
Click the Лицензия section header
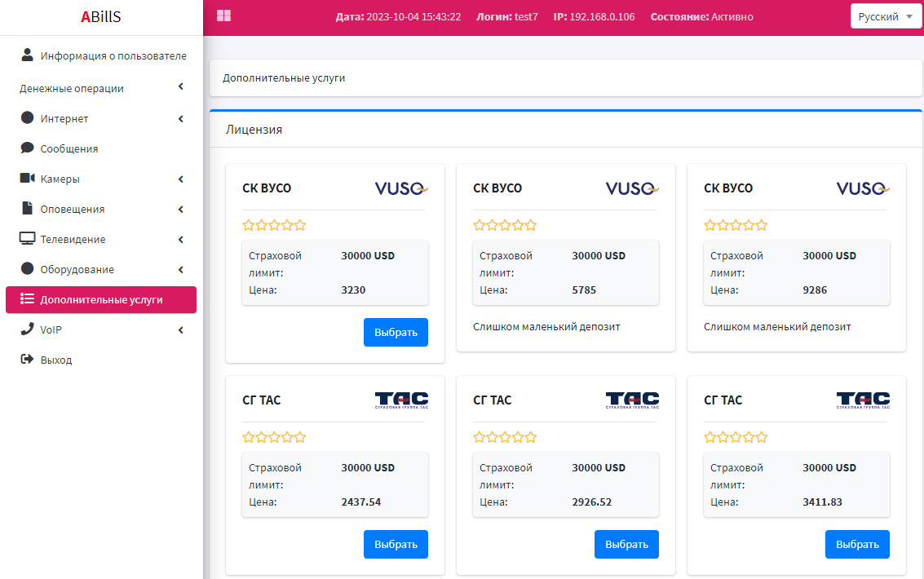click(x=254, y=130)
